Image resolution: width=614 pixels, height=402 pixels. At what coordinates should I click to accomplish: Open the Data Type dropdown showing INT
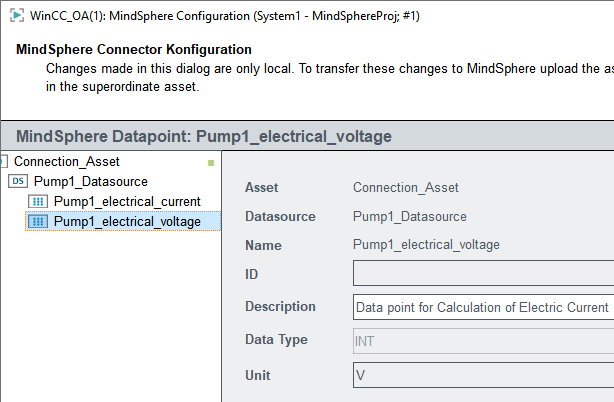click(483, 341)
